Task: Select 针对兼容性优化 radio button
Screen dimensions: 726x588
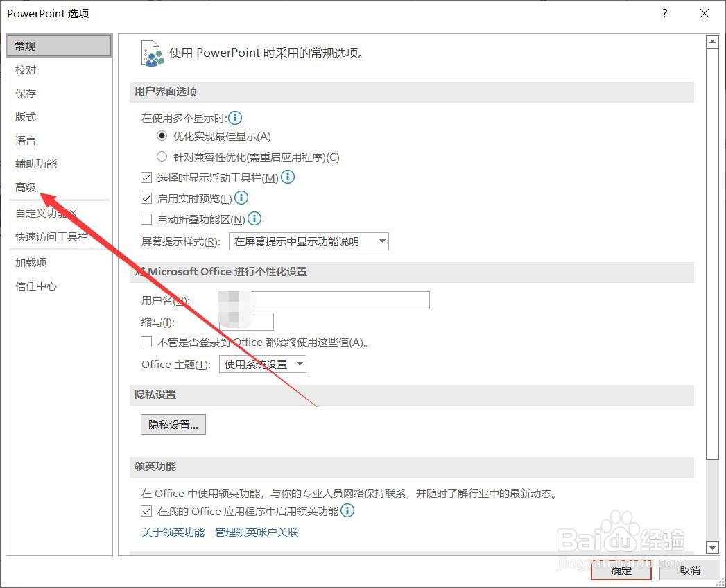Action: pos(162,157)
